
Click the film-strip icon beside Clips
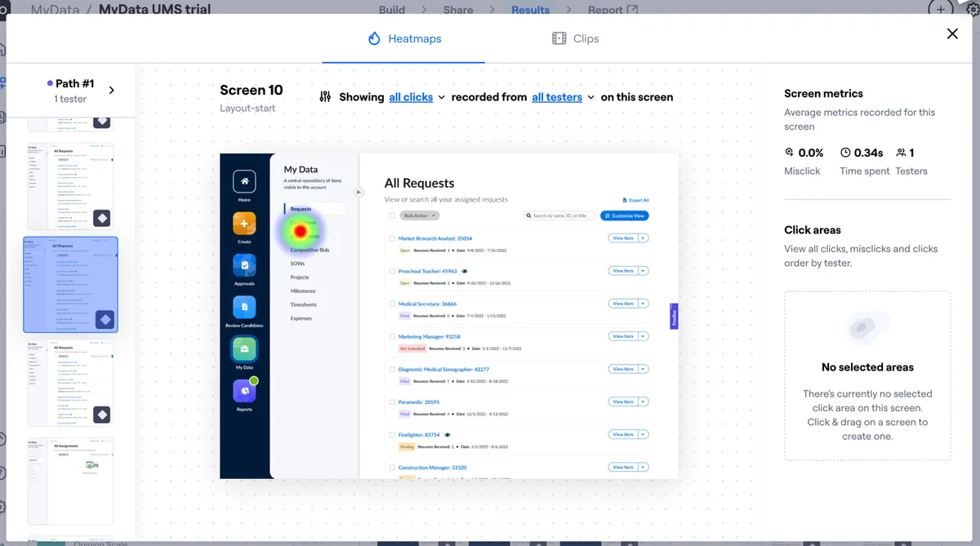coord(559,38)
